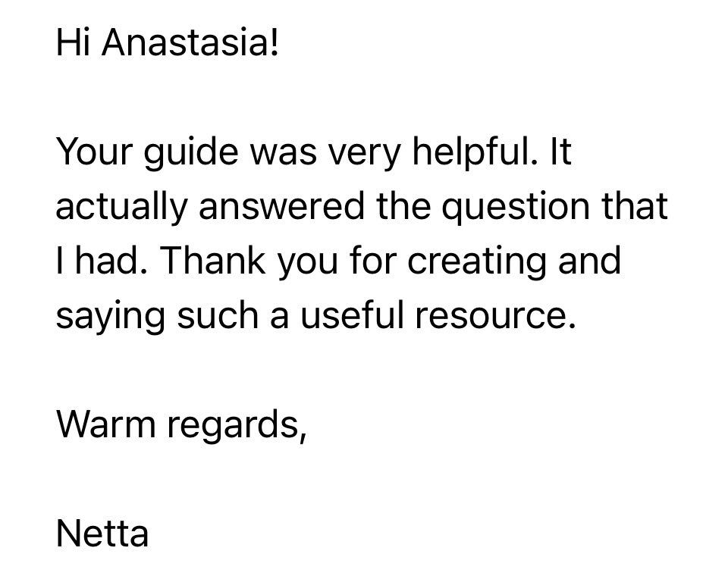
Task: Click the signature name 'Netta'
Action: click(102, 534)
